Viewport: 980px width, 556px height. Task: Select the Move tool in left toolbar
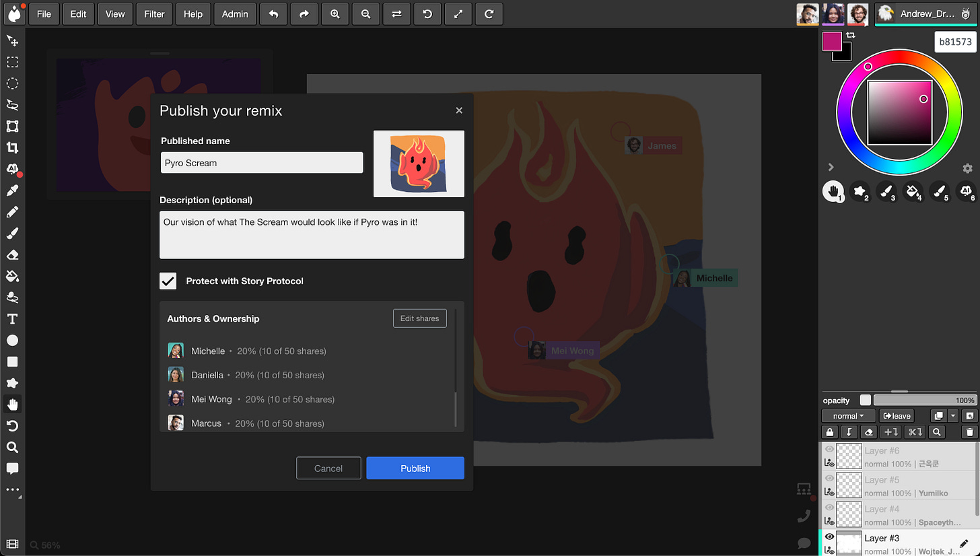12,41
